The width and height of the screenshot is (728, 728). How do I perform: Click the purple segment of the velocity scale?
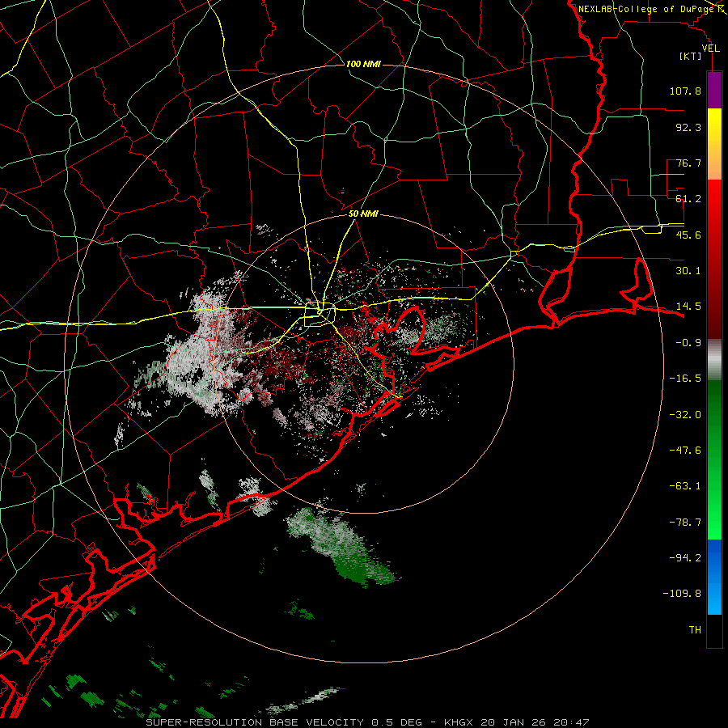point(714,90)
